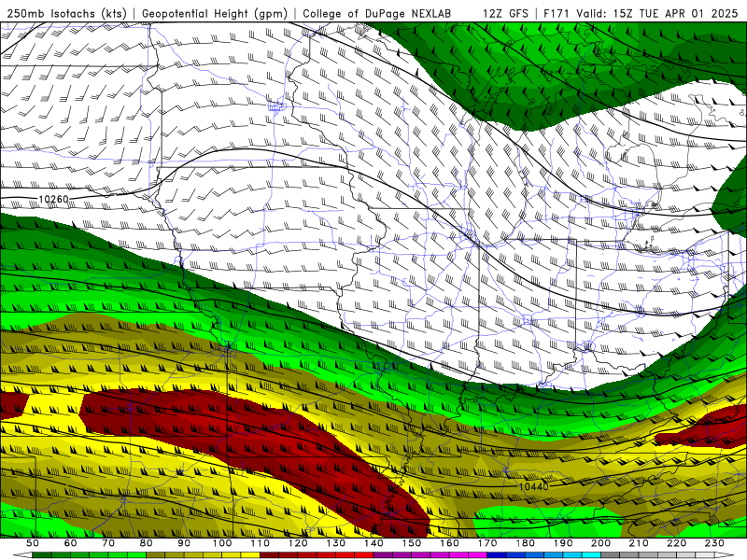
Task: Click the 150 value on the color scale
Action: 412,543
